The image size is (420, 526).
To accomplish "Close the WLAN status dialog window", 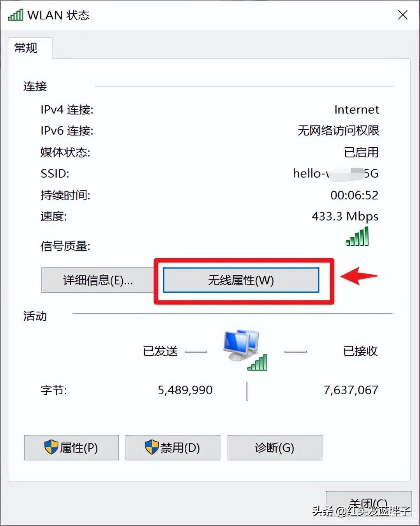I will click(402, 15).
